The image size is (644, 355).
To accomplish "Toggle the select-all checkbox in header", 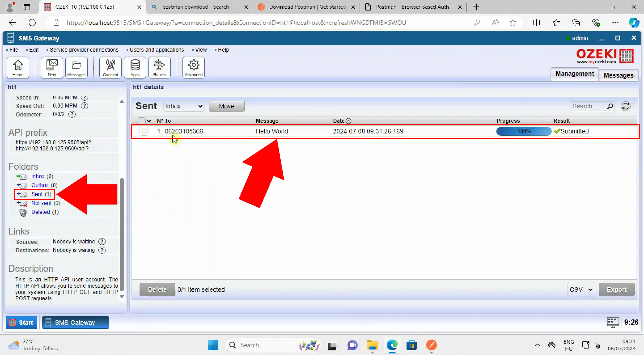I will [x=142, y=121].
